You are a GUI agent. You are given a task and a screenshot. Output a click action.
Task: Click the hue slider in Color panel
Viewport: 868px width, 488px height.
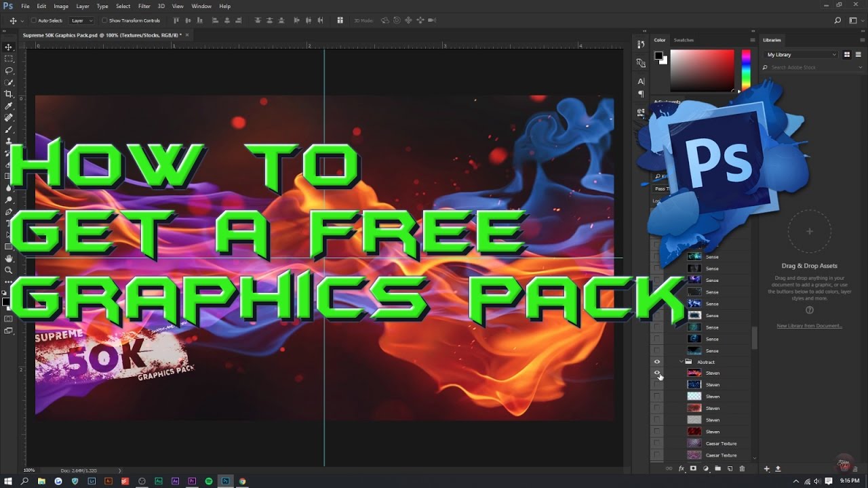(x=745, y=70)
